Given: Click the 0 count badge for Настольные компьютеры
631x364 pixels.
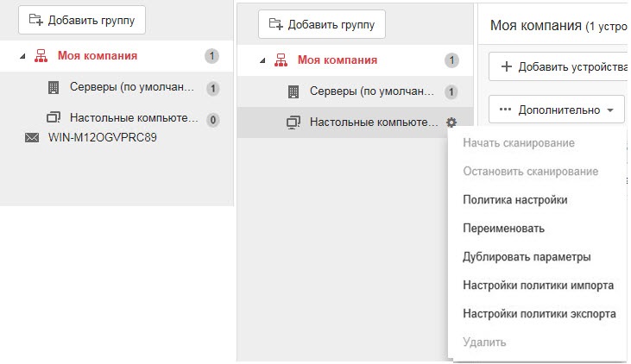Looking at the screenshot, I should point(212,118).
